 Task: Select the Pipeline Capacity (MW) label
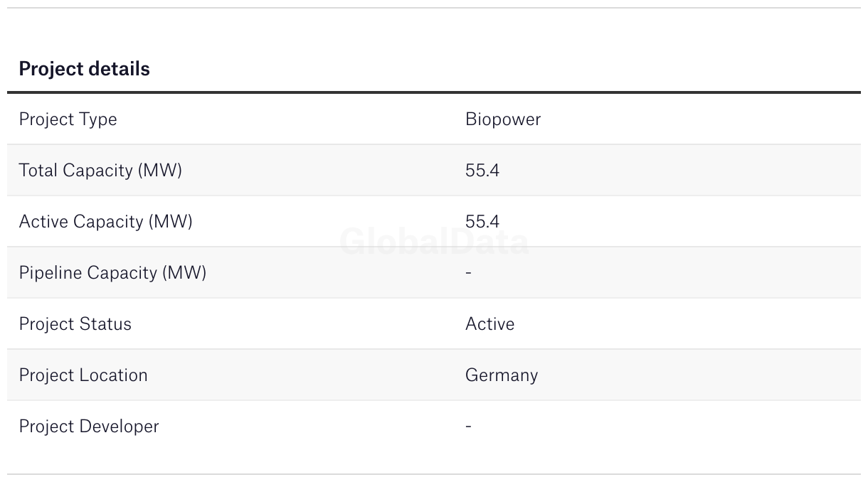tap(112, 272)
